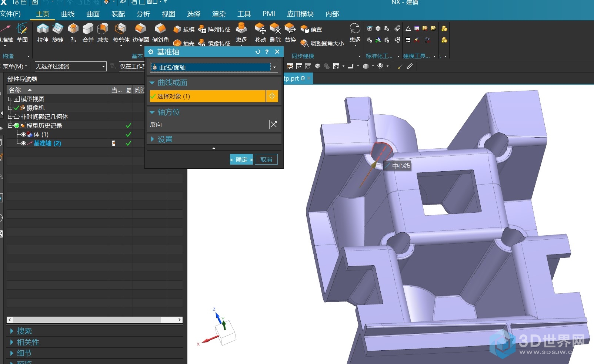Toggle green check in 摄像机 row

[16, 108]
